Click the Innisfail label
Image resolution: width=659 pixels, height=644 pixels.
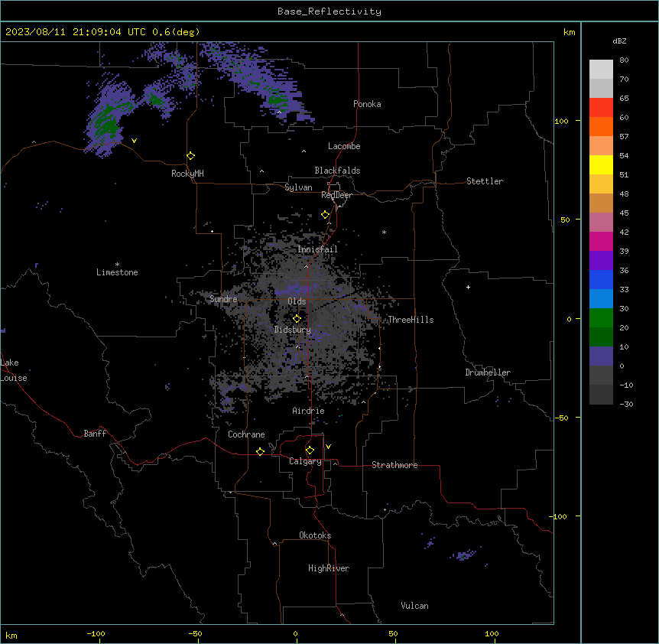[x=317, y=249]
